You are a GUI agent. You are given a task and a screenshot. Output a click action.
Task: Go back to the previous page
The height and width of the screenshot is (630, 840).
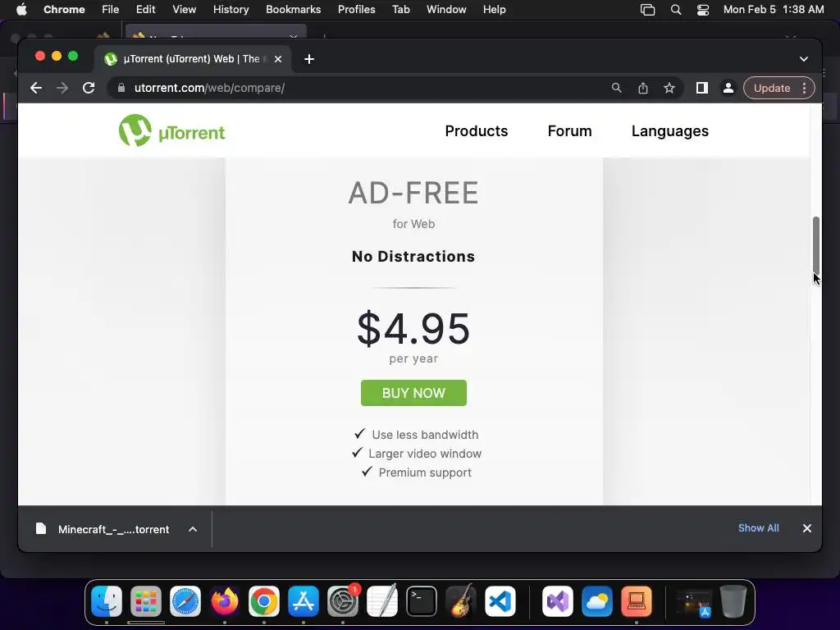point(36,88)
